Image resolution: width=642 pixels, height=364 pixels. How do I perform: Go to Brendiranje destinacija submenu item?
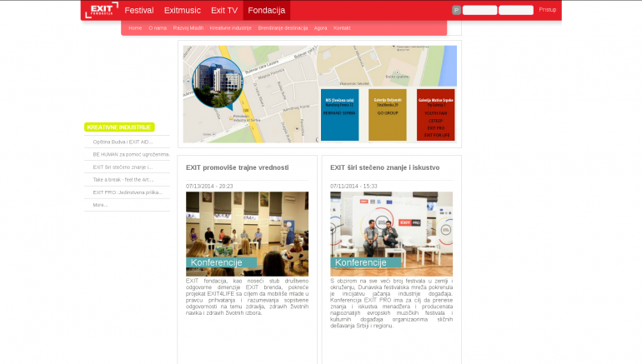coord(283,27)
